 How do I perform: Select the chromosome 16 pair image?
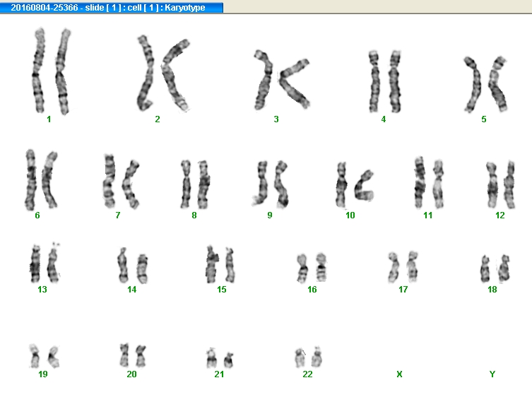312,268
